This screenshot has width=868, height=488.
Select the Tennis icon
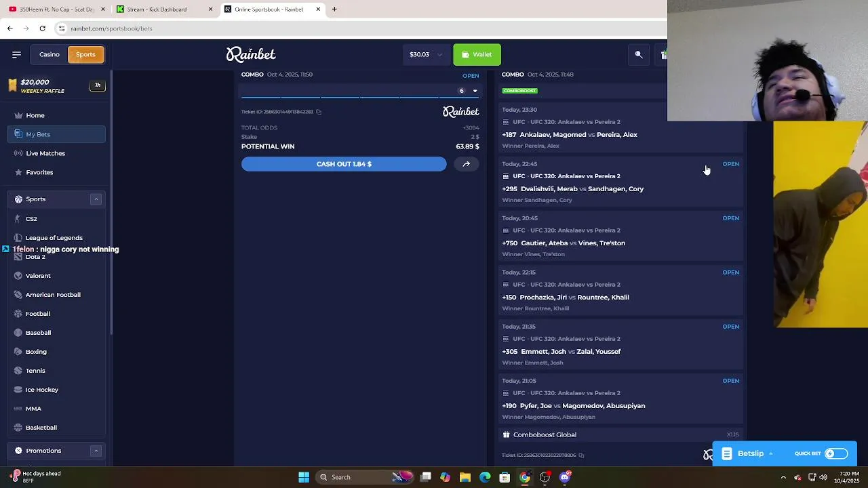tap(18, 371)
